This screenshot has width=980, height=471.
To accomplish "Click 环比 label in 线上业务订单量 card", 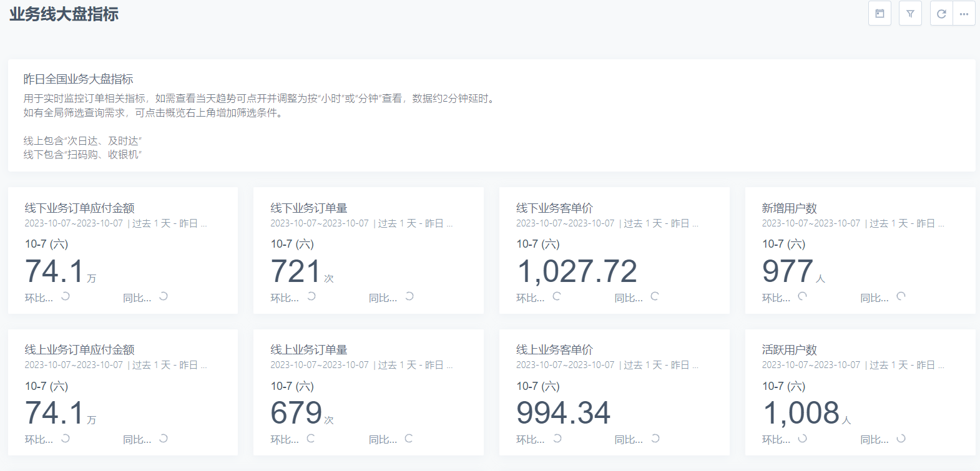I will click(x=285, y=440).
